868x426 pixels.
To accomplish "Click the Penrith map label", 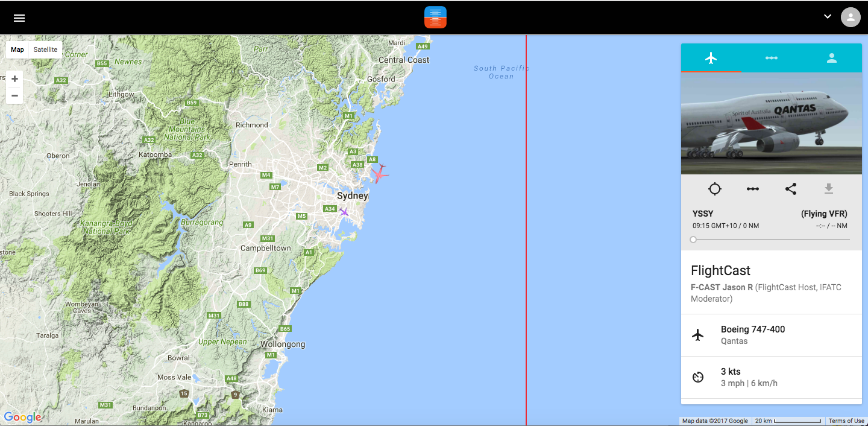I will [x=241, y=164].
